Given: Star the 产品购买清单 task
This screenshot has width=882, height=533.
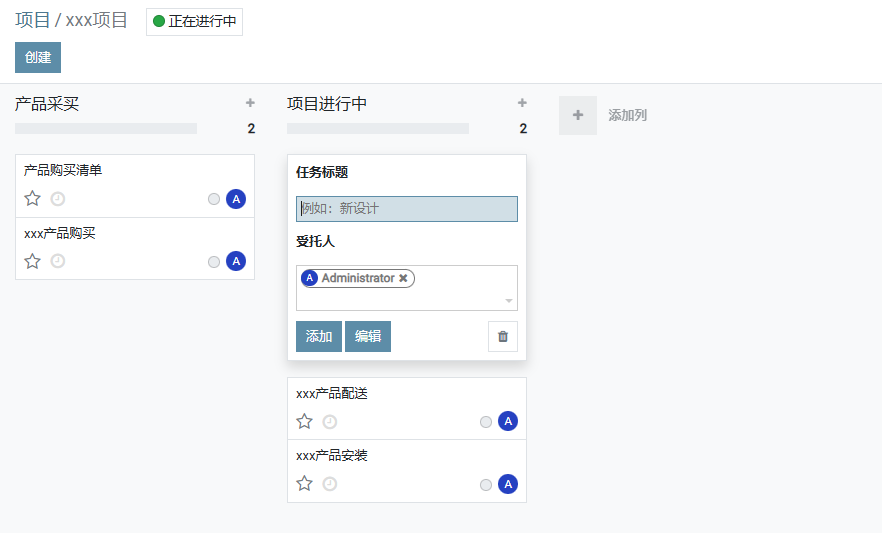Looking at the screenshot, I should 32,199.
